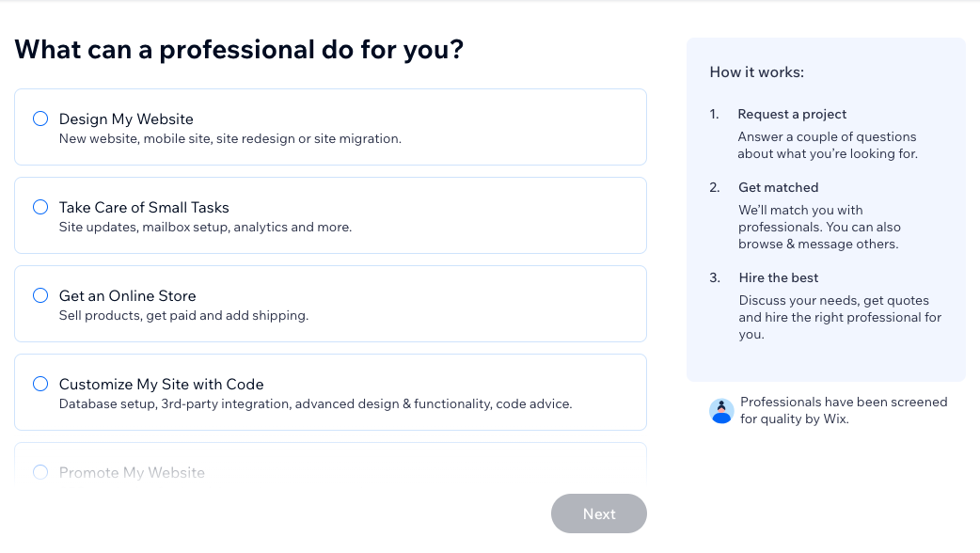Viewport: 980px width, 553px height.
Task: Click the 'Get matched' step heading
Action: click(x=778, y=187)
